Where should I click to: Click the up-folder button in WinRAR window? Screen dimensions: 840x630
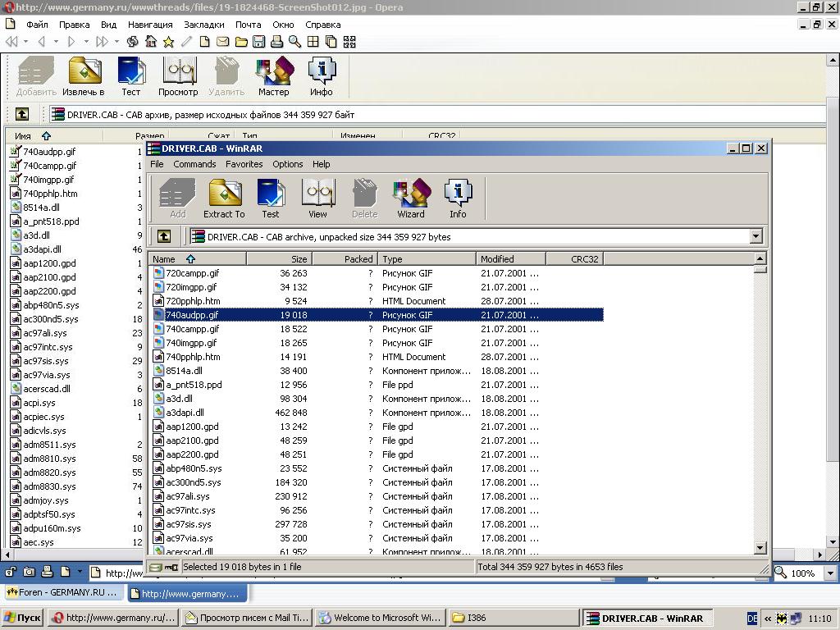pyautogui.click(x=164, y=236)
